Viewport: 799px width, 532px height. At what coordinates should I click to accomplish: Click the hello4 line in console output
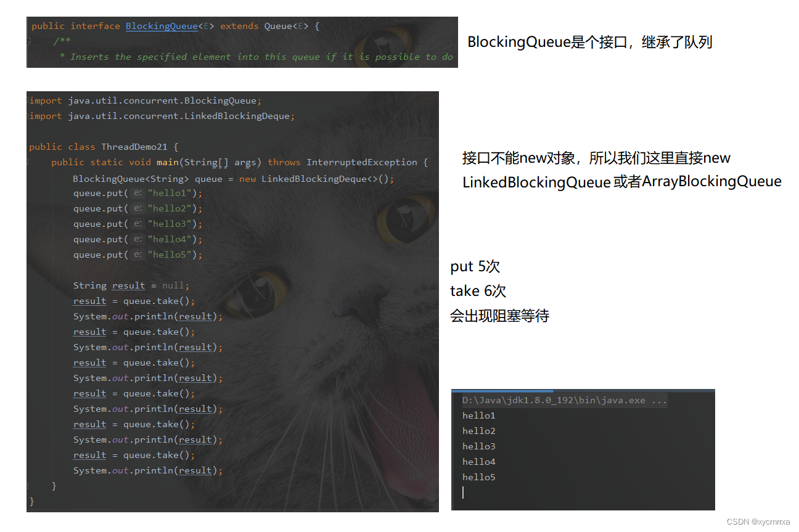coord(479,462)
